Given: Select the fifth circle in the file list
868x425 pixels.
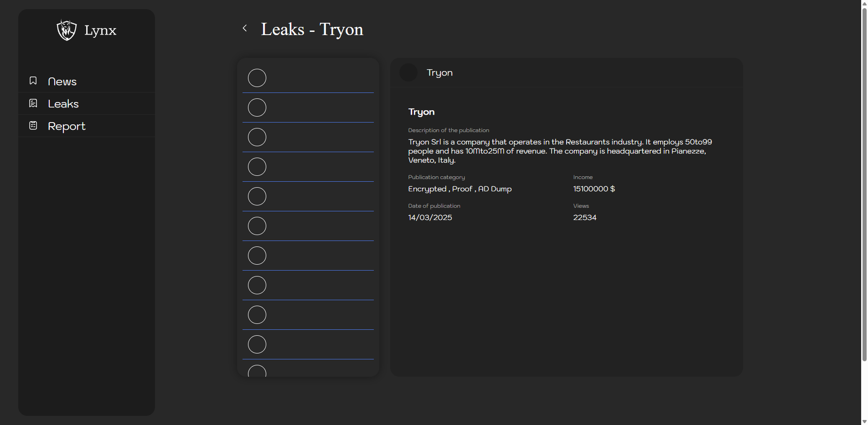Looking at the screenshot, I should (257, 196).
